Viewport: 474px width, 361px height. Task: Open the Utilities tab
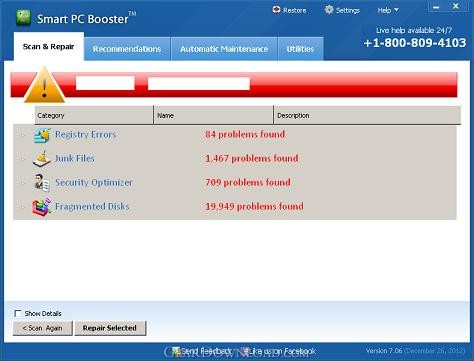pyautogui.click(x=300, y=49)
